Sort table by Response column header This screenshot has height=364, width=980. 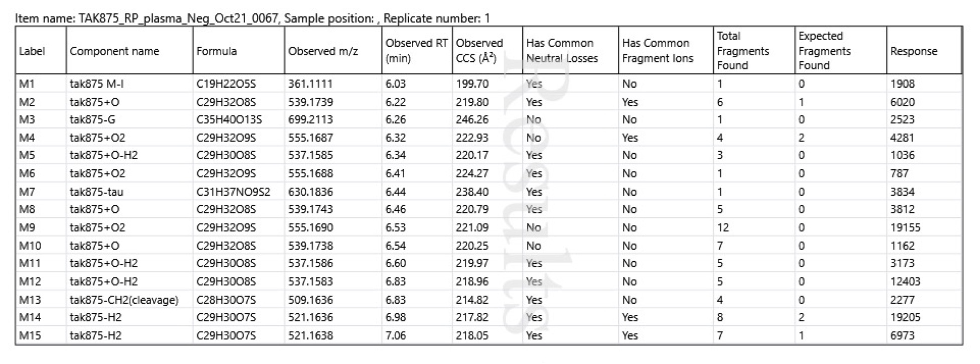click(x=913, y=51)
